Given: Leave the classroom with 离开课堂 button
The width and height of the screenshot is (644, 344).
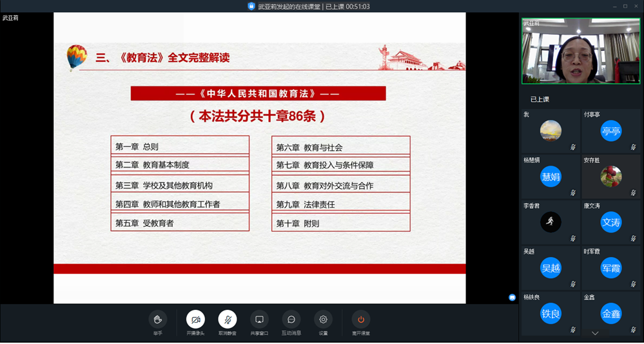Looking at the screenshot, I should [361, 320].
